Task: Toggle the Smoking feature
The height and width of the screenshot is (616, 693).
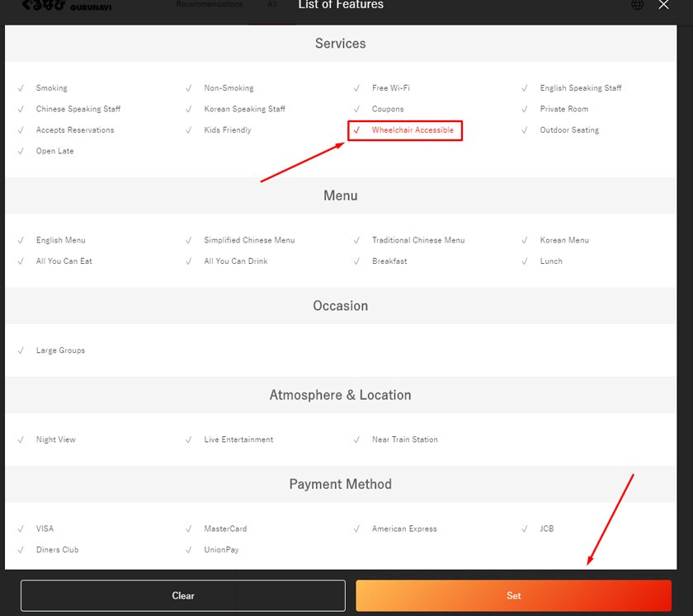Action: click(43, 88)
